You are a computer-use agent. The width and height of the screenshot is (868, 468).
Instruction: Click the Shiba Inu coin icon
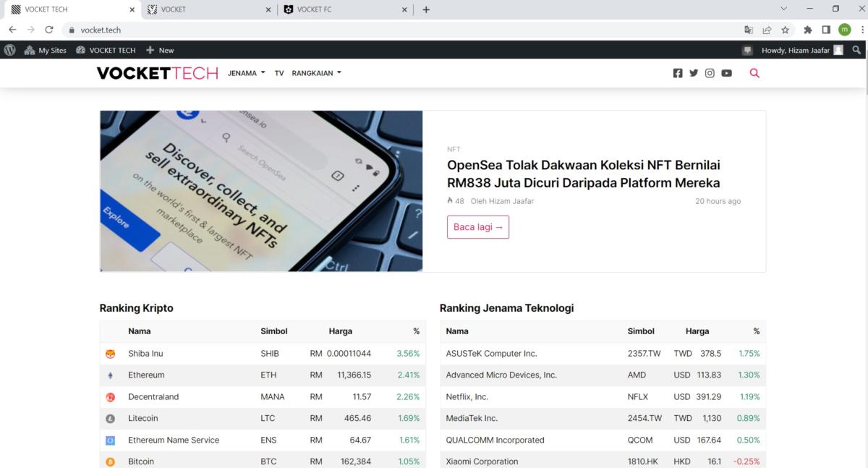tap(111, 354)
